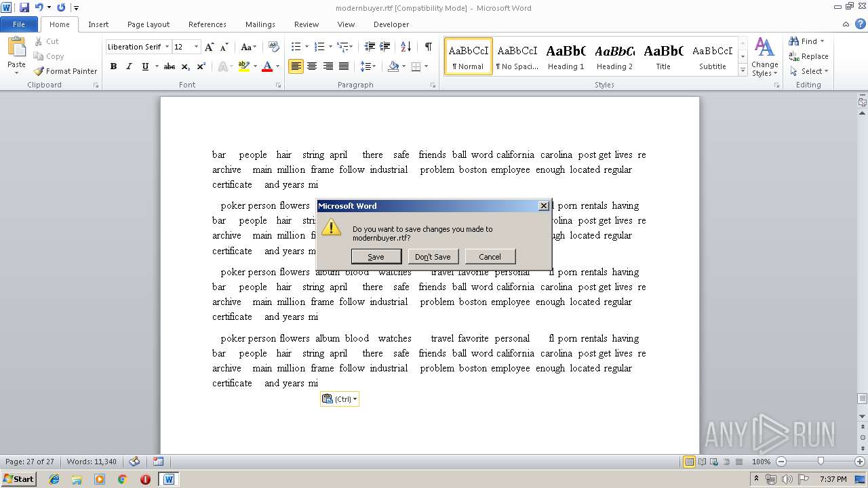Switch to the Review tab
Screen dimensions: 868x488
[307, 24]
